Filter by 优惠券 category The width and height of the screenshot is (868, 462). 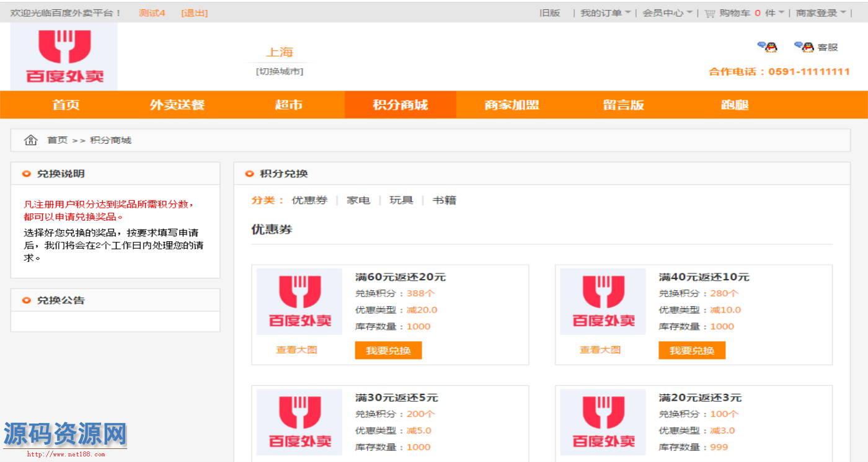tap(309, 200)
